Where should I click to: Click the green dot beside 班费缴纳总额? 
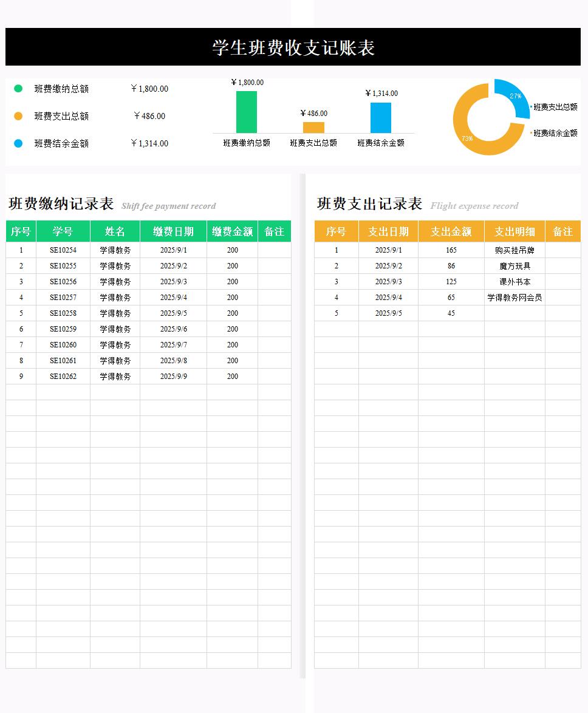[x=18, y=89]
